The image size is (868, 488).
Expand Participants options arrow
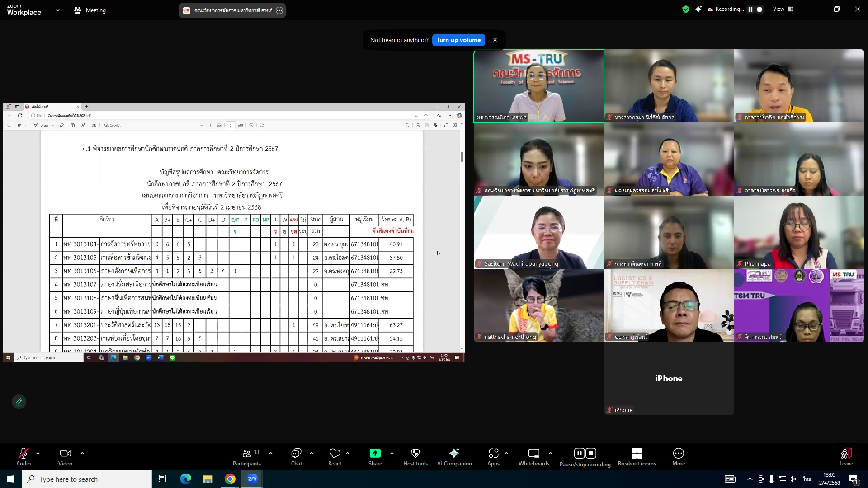pos(271,453)
